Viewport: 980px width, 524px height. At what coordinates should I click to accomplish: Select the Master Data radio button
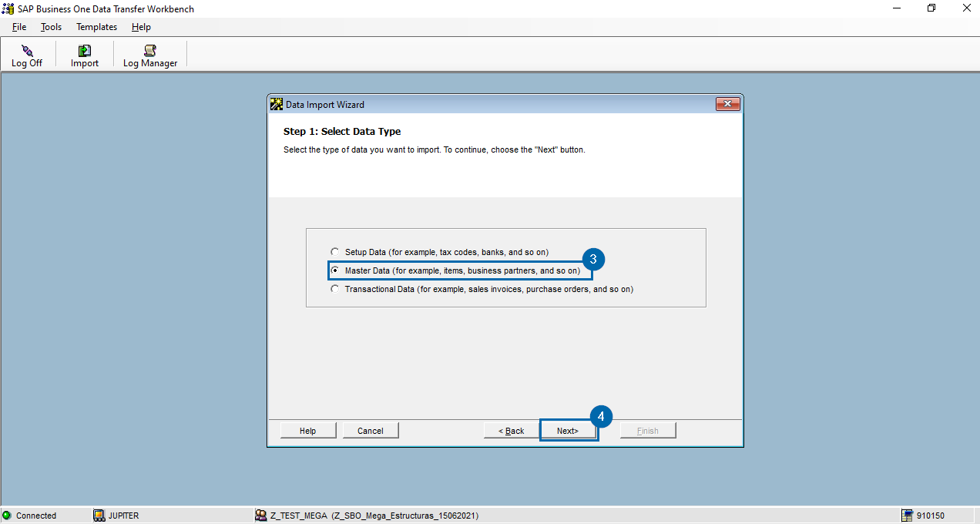(334, 270)
